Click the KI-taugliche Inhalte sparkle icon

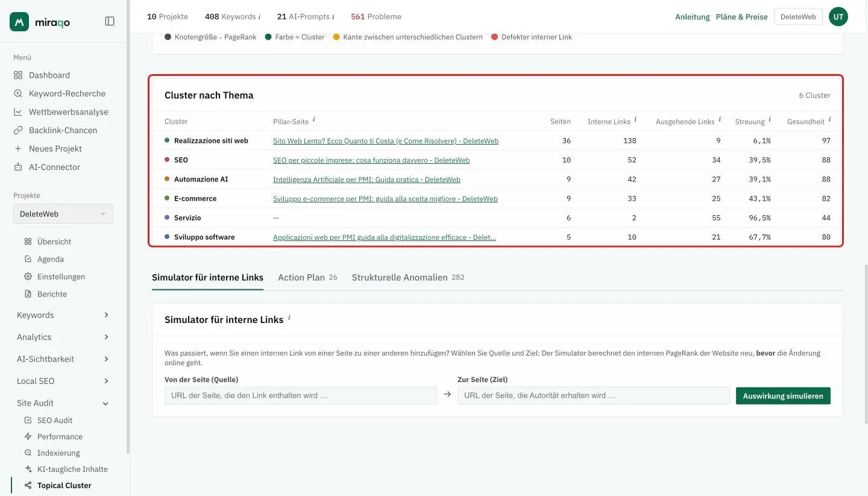pyautogui.click(x=28, y=469)
